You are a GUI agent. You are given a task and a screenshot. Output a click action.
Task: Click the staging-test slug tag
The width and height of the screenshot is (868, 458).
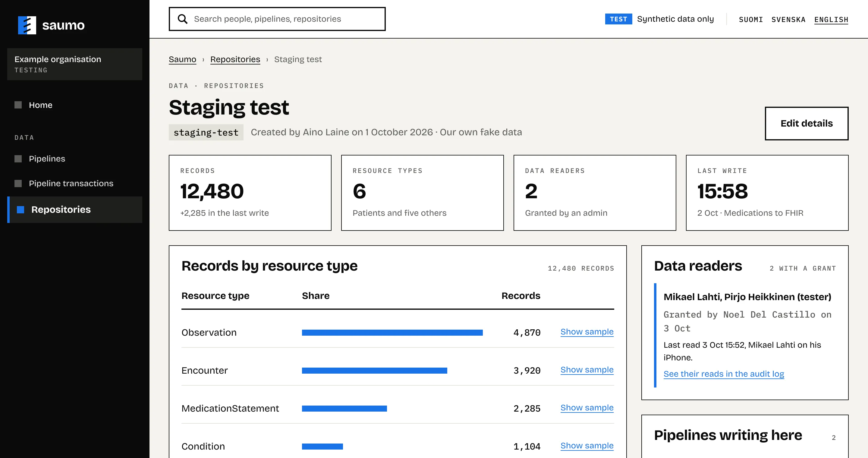[206, 132]
